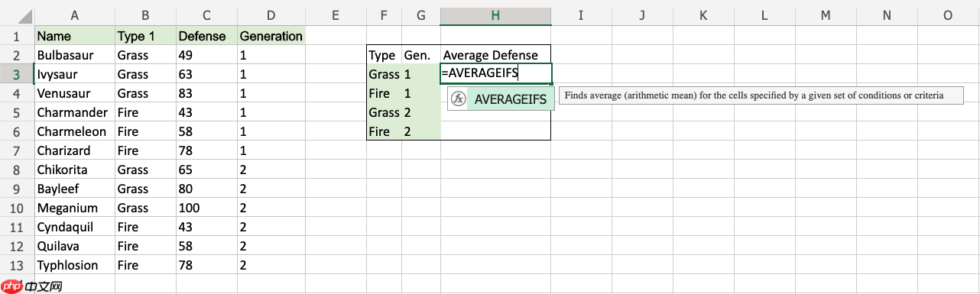Select row 7 header

tap(17, 150)
